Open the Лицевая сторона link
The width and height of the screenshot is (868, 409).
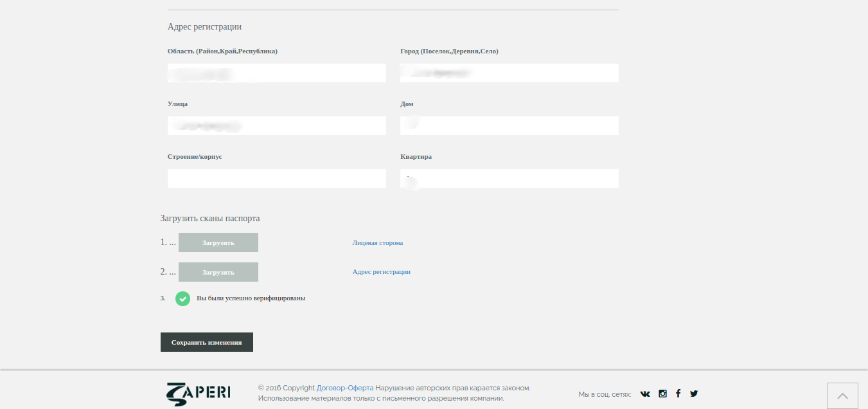coord(378,242)
